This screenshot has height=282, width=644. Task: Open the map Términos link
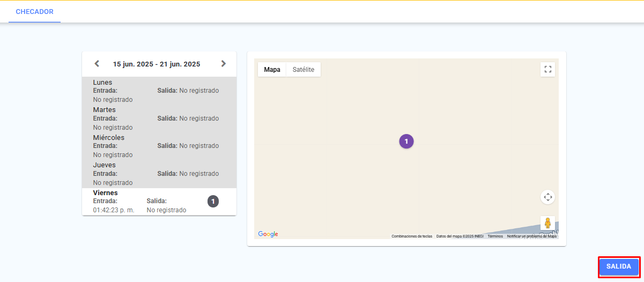tap(495, 236)
